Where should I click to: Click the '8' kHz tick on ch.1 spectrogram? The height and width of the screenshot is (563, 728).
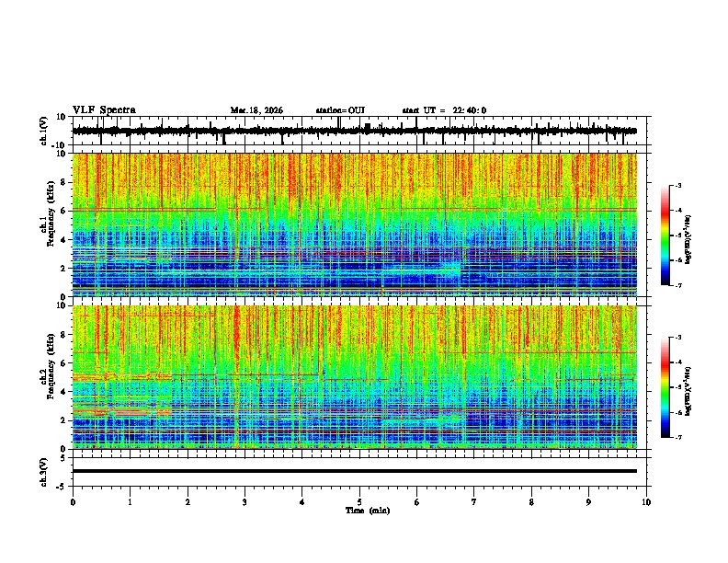pos(64,182)
